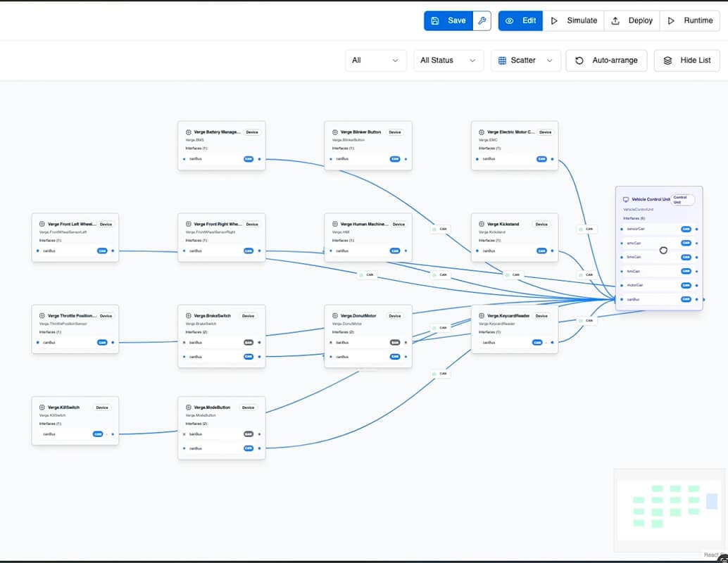Screen dimensions: 728x563
Task: Click CAN badge on Verge.KillSwitch canBus
Action: click(x=98, y=434)
